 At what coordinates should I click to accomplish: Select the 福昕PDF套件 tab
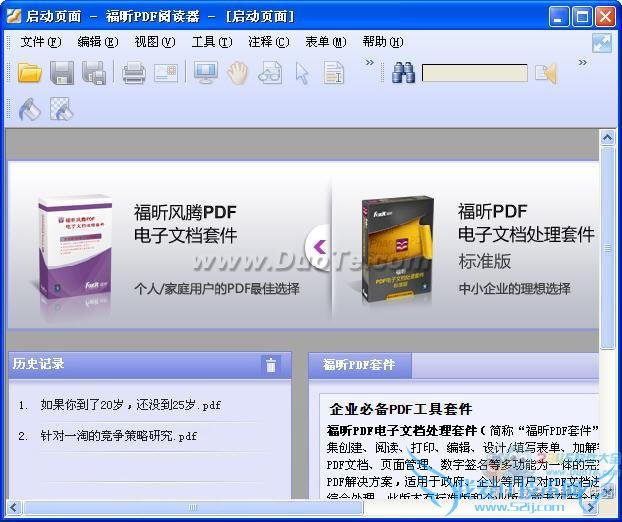359,365
